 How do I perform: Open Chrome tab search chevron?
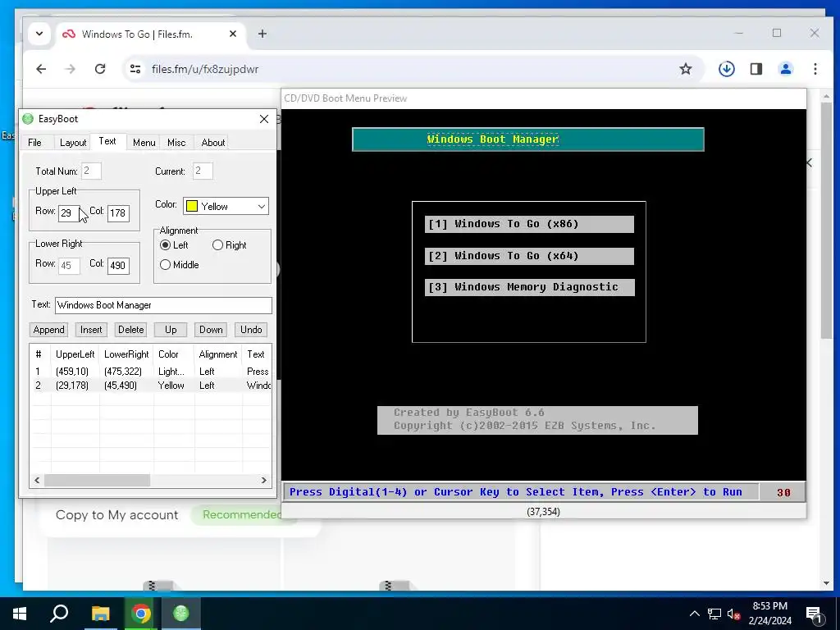click(39, 34)
